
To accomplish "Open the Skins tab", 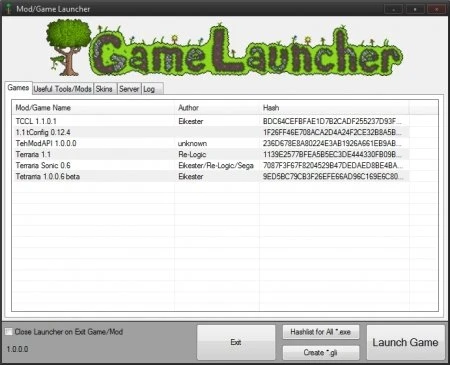I will (105, 89).
